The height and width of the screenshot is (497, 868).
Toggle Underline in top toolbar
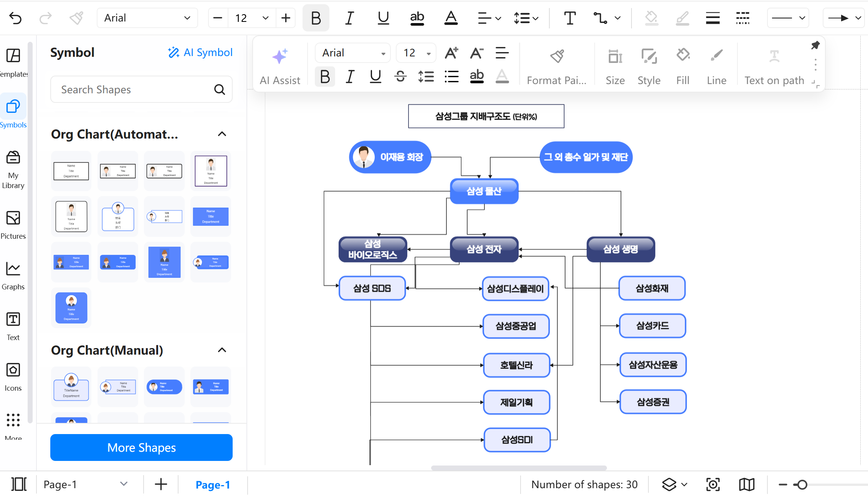coord(383,18)
